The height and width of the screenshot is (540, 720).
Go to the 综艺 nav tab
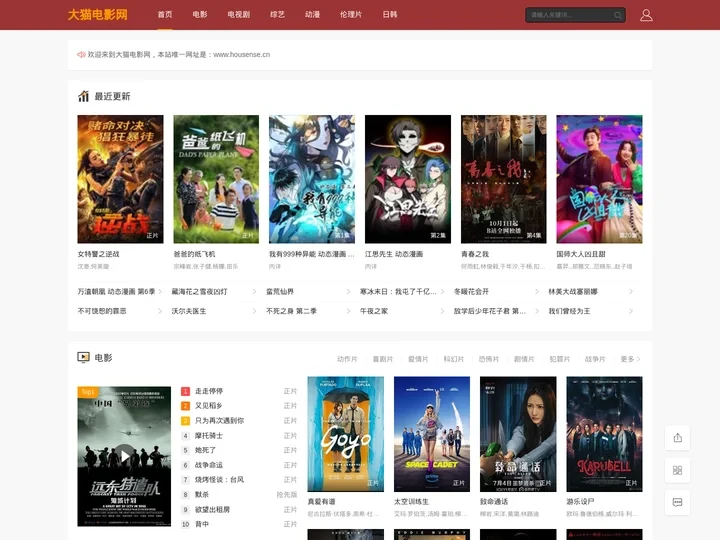(x=277, y=15)
